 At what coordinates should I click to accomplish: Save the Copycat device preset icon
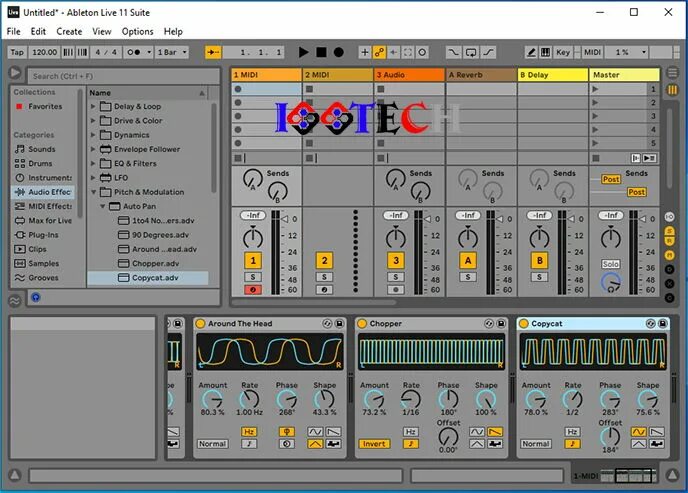tap(663, 324)
